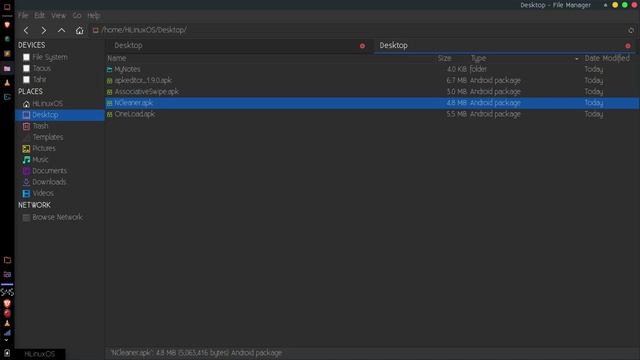Click the 5.5 MB size of OneLoad.apk
The image size is (640, 360).
[x=456, y=114]
